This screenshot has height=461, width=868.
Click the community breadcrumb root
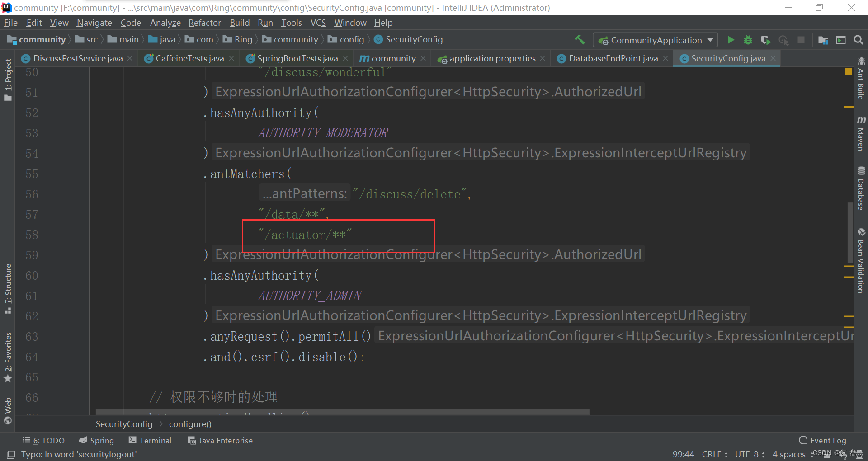(x=37, y=40)
